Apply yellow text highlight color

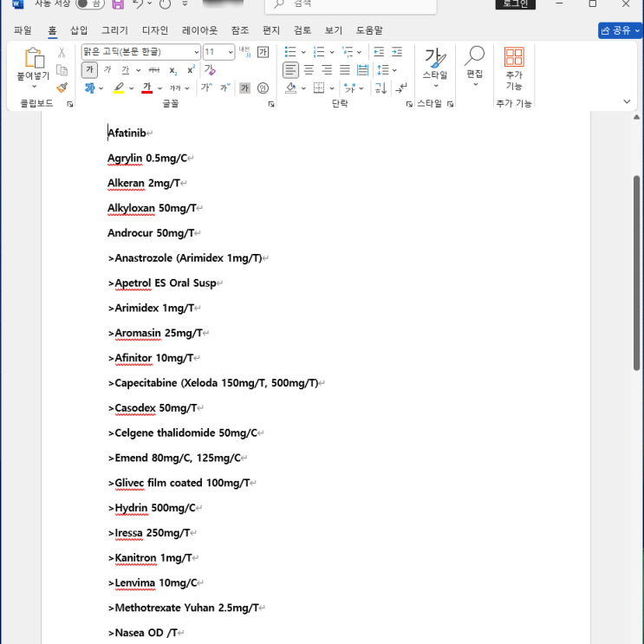click(x=119, y=88)
